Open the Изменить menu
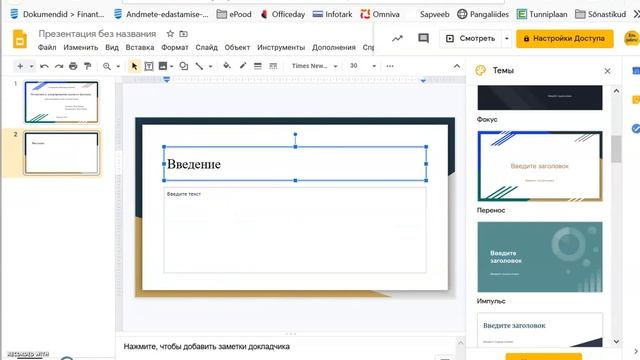 point(80,47)
